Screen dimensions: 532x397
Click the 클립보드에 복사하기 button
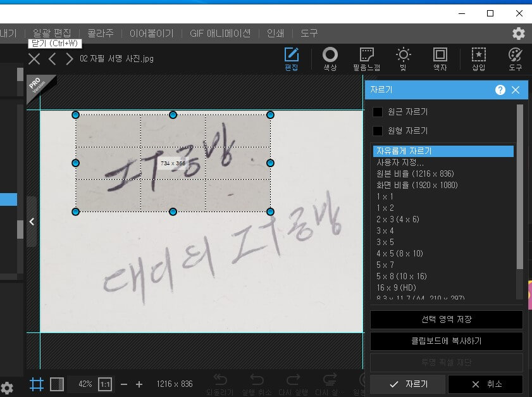click(445, 341)
